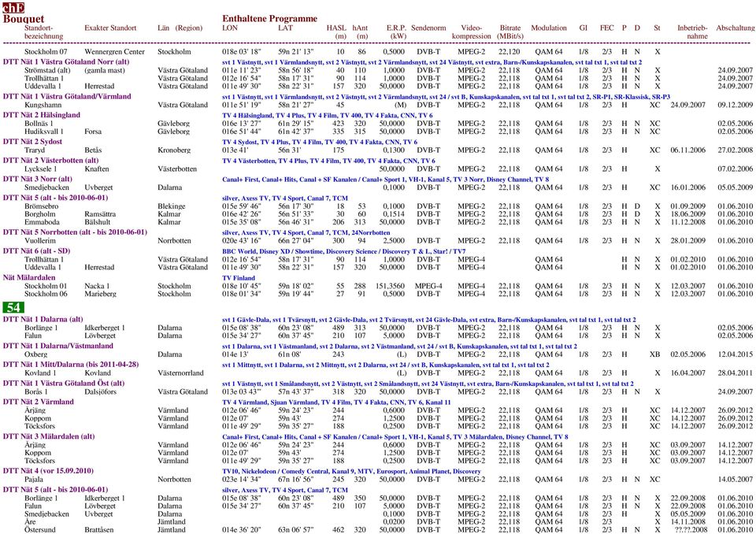Select the DTT Nät 2 Sydost bouquet
Screen dimensions: 756x534
[x=32, y=142]
